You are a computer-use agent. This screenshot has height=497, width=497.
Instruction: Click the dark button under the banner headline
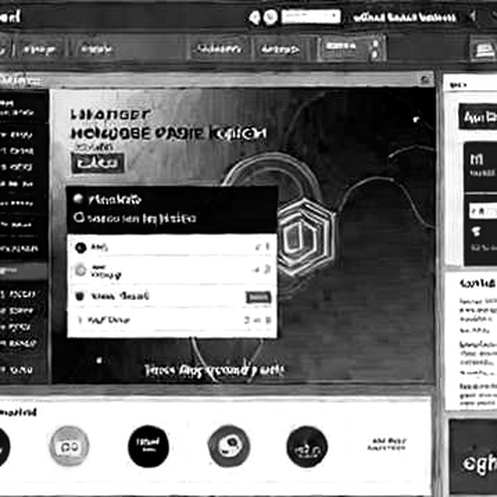click(x=98, y=163)
